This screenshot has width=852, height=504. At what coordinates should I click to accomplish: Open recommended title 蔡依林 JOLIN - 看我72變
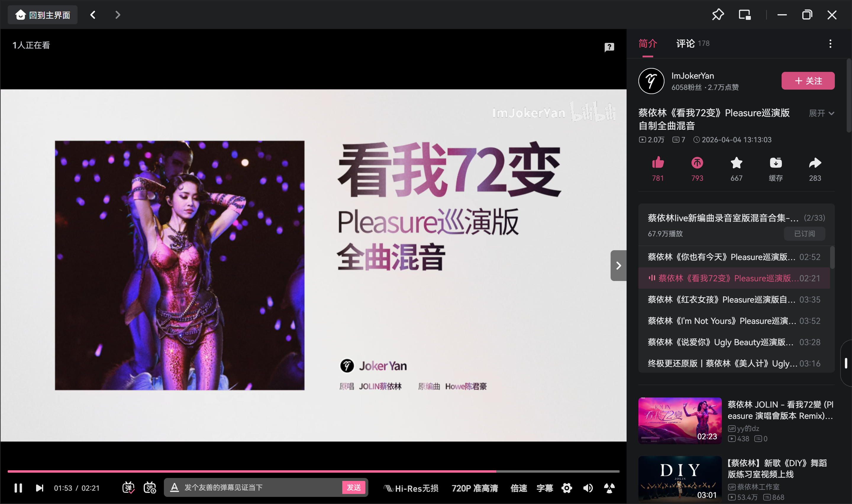[780, 410]
